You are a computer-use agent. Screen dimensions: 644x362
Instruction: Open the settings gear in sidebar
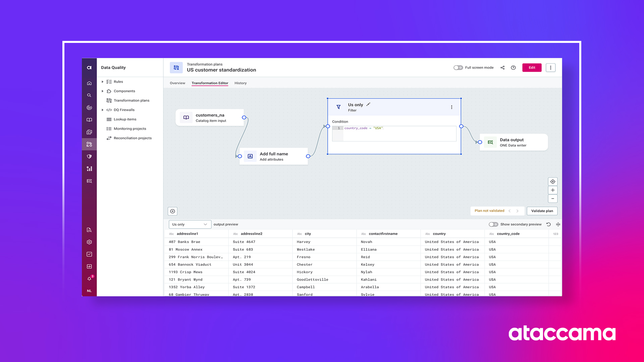click(x=89, y=242)
